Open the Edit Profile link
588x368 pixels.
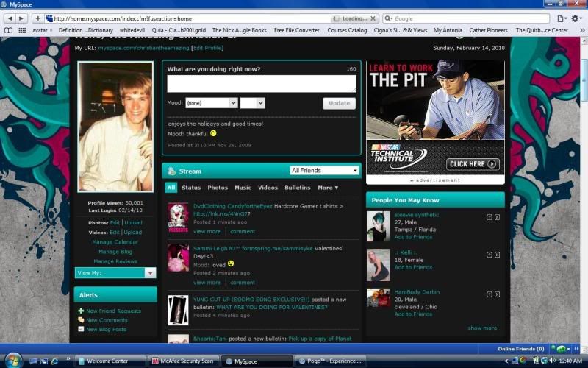[207, 48]
